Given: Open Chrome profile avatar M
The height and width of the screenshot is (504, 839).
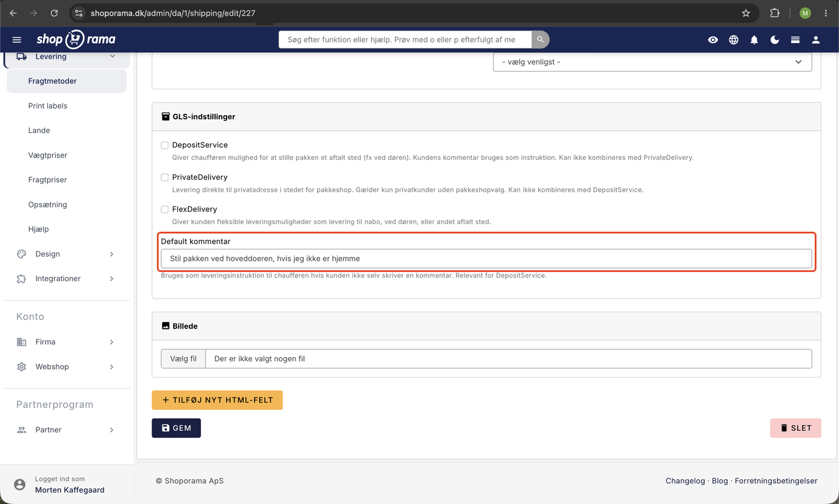Looking at the screenshot, I should coord(805,13).
